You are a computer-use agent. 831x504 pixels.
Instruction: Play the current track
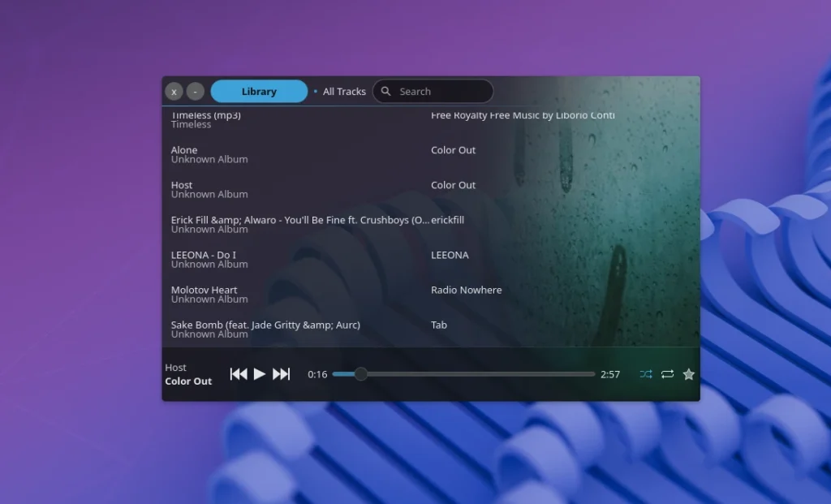click(x=259, y=374)
